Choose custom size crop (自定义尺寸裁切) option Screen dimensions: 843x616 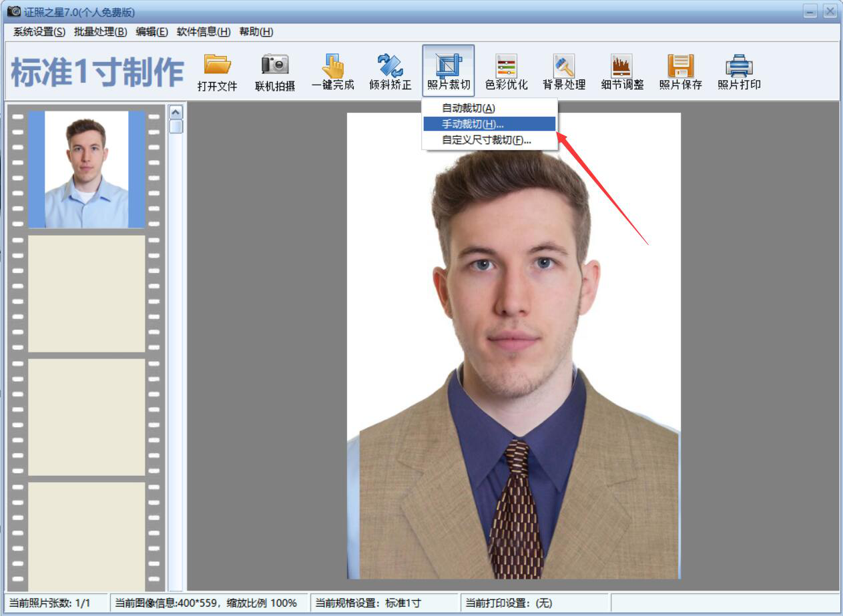pos(487,140)
